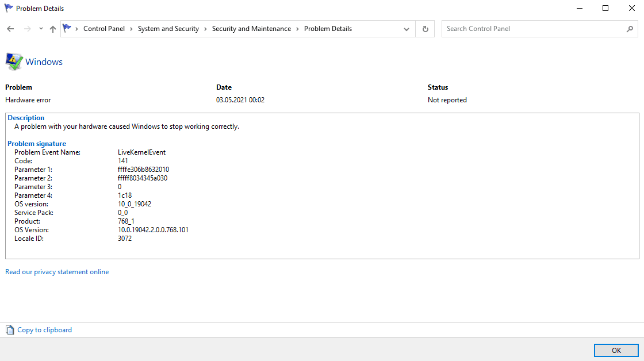Select the 'Hardware error' text
Viewport: 644px width, 361px height.
coord(28,100)
